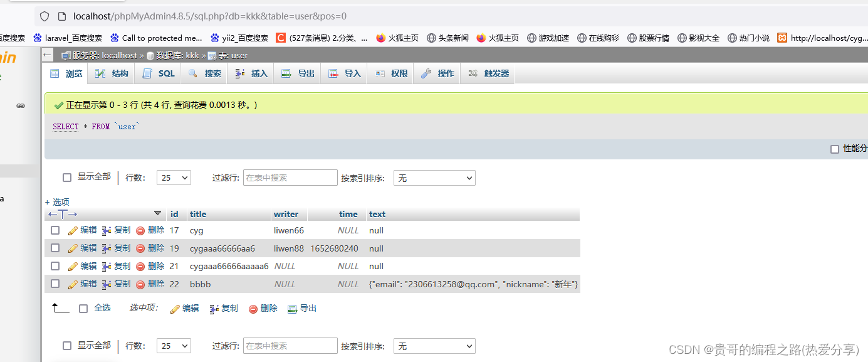Open the yii2_百度搜索 bookmark

click(239, 38)
